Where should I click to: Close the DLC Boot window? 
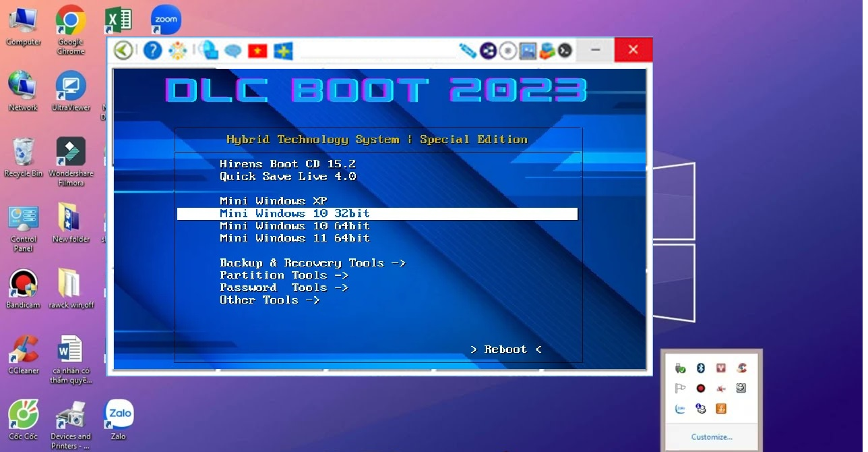[633, 50]
